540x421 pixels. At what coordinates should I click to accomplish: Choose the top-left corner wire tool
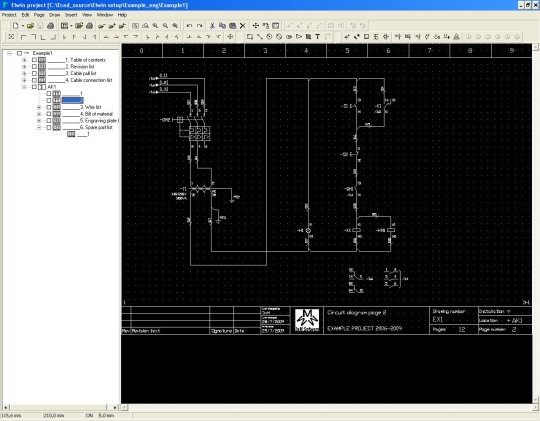23,37
